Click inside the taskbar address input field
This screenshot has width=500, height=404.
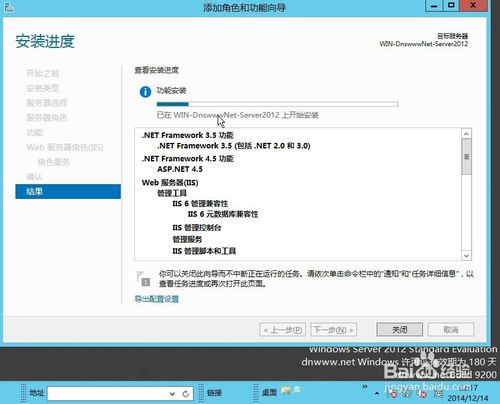pos(107,394)
